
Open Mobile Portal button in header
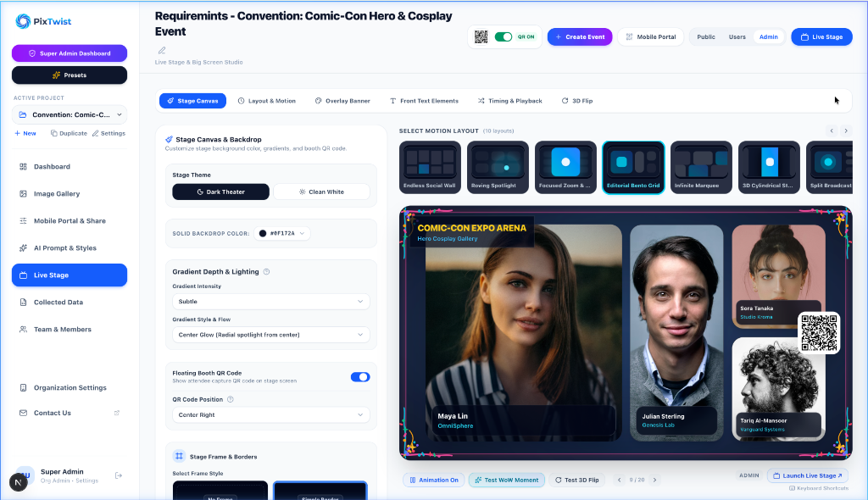tap(651, 37)
